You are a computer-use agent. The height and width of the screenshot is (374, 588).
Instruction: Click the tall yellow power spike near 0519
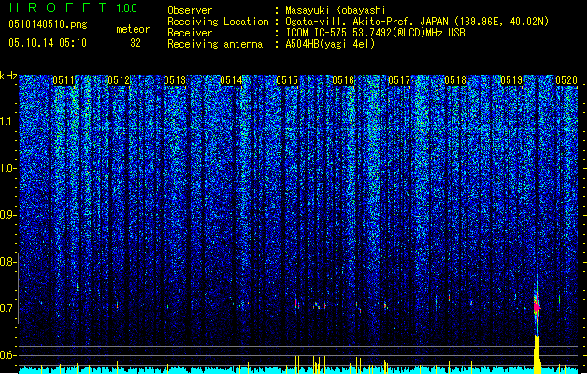[x=538, y=354]
